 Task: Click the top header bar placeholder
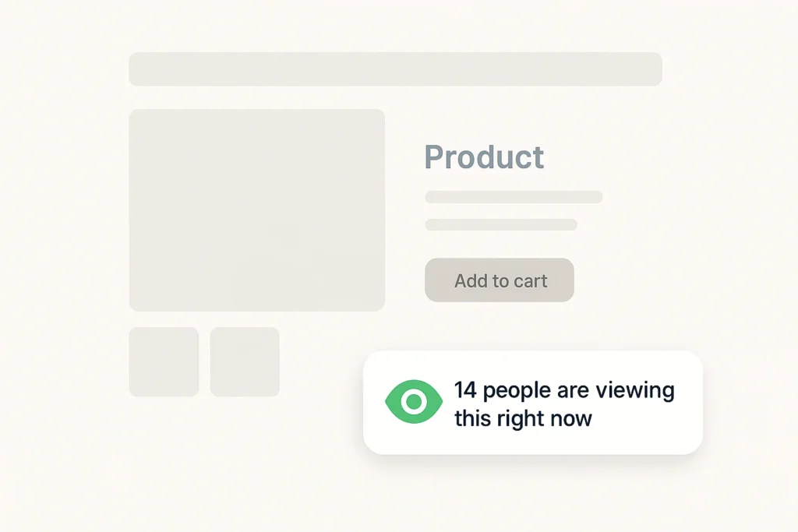coord(395,69)
